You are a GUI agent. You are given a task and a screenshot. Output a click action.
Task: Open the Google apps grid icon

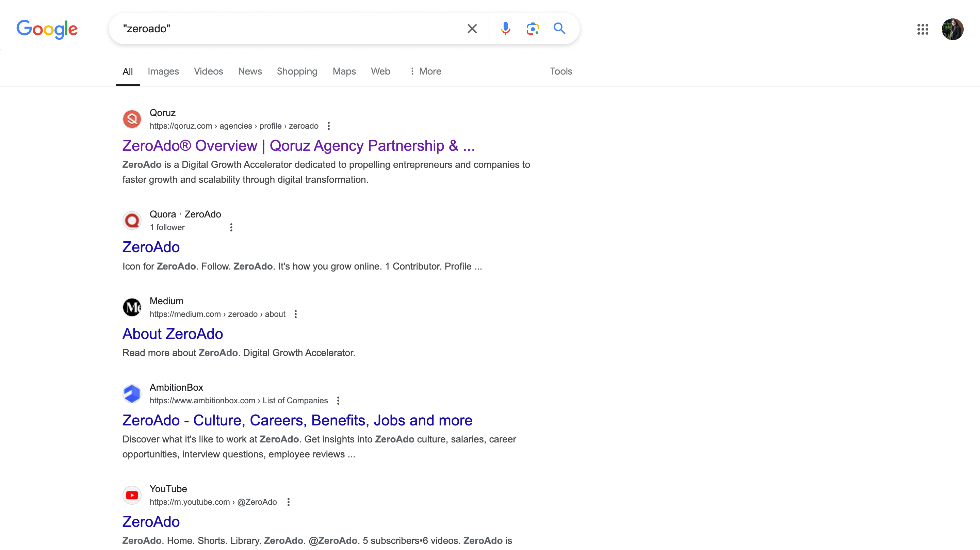(922, 29)
